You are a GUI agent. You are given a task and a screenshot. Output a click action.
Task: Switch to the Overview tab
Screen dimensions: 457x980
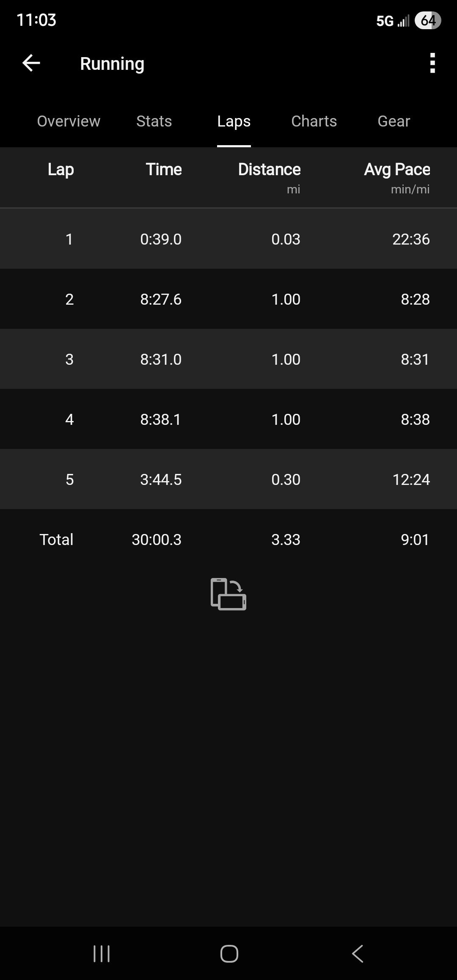(69, 121)
